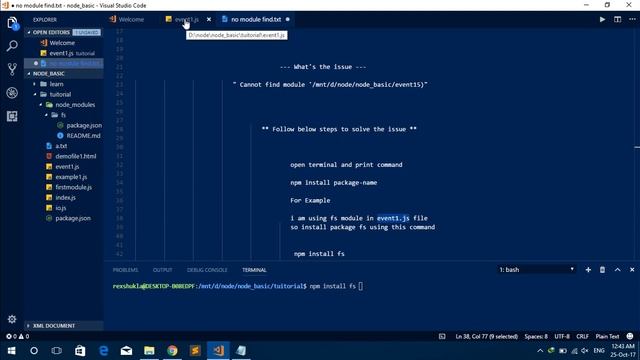Open the PROBLEMS panel tab
The height and width of the screenshot is (360, 640).
pyautogui.click(x=125, y=270)
